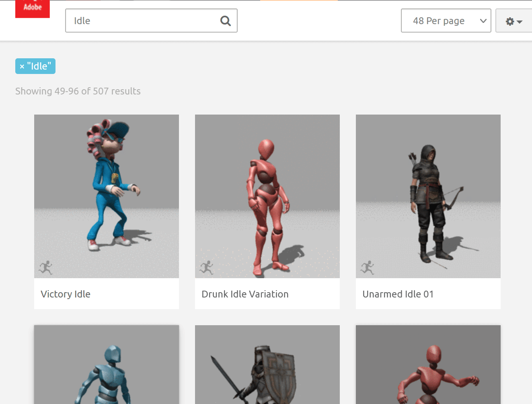Open the knight with sword and shield thumbnail
532x404 pixels.
click(x=267, y=365)
